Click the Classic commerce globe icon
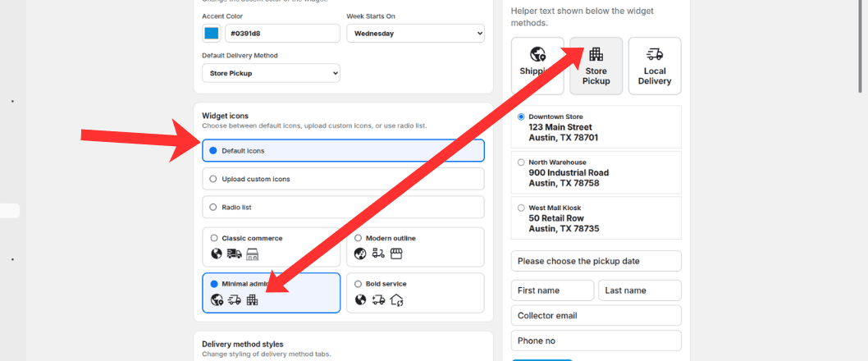This screenshot has height=361, width=868. 217,254
